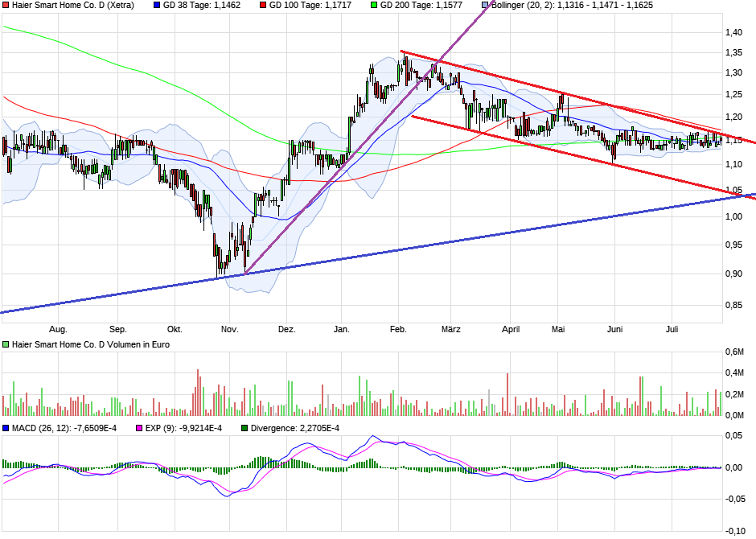Viewport: 756px width, 539px height.
Task: Click the Haier Smart Home candlestick legend icon
Action: coord(6,5)
